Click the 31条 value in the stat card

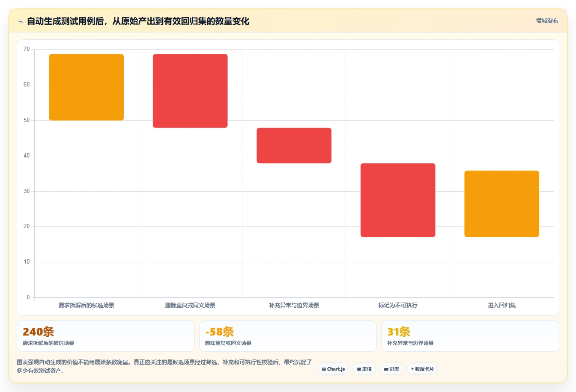399,332
